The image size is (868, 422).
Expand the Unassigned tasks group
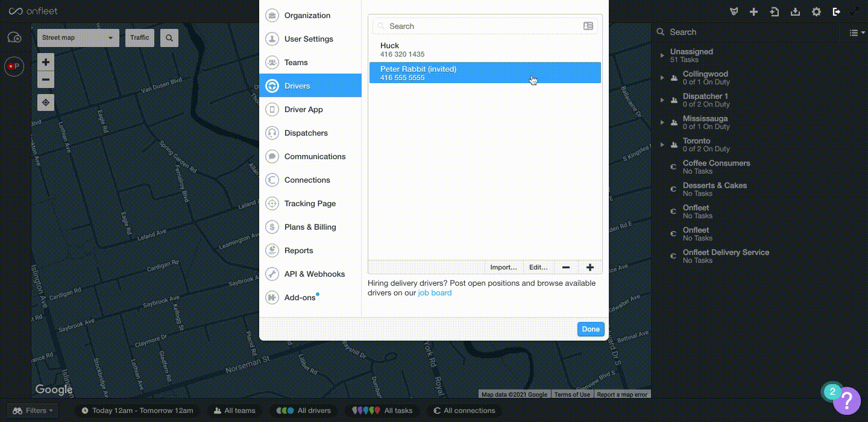(x=662, y=55)
